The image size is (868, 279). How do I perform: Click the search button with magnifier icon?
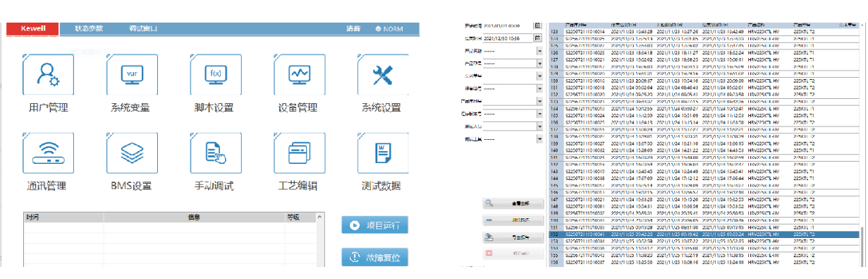point(513,203)
